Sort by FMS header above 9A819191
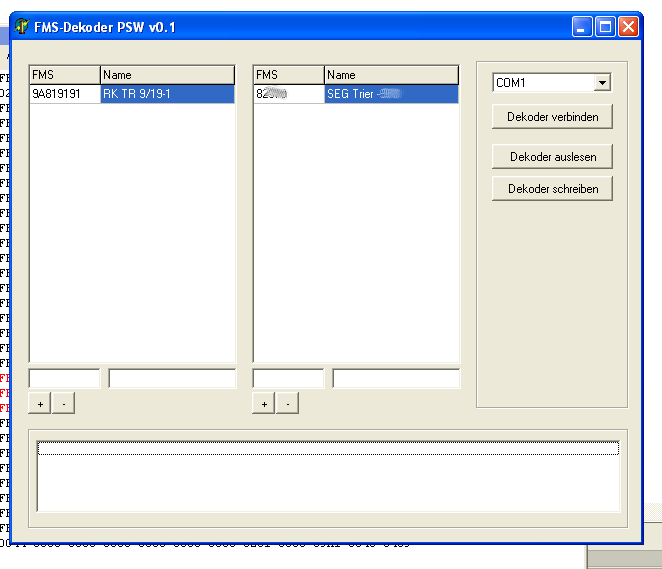Screen dimensions: 662x569 tap(64, 75)
